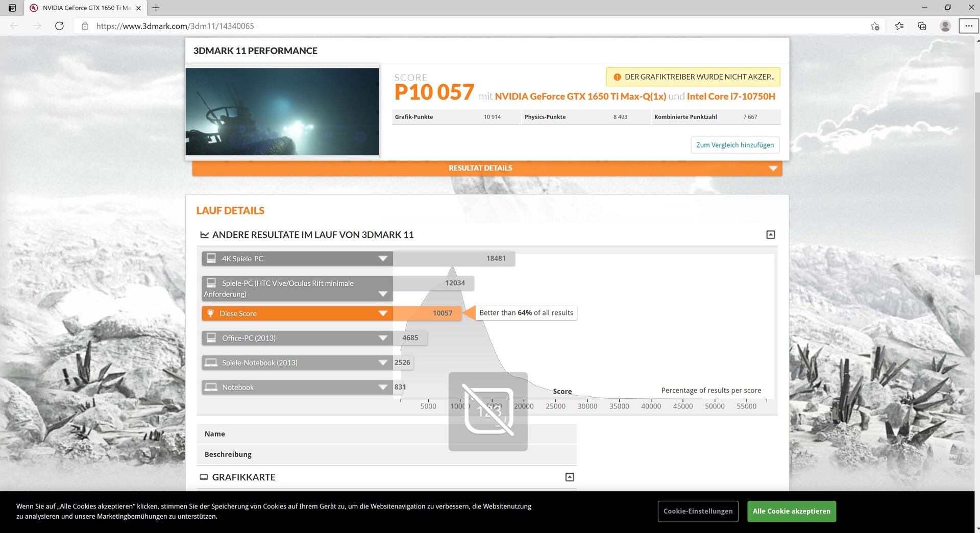View site information lock icon
Image resolution: width=980 pixels, height=533 pixels.
pyautogui.click(x=85, y=26)
